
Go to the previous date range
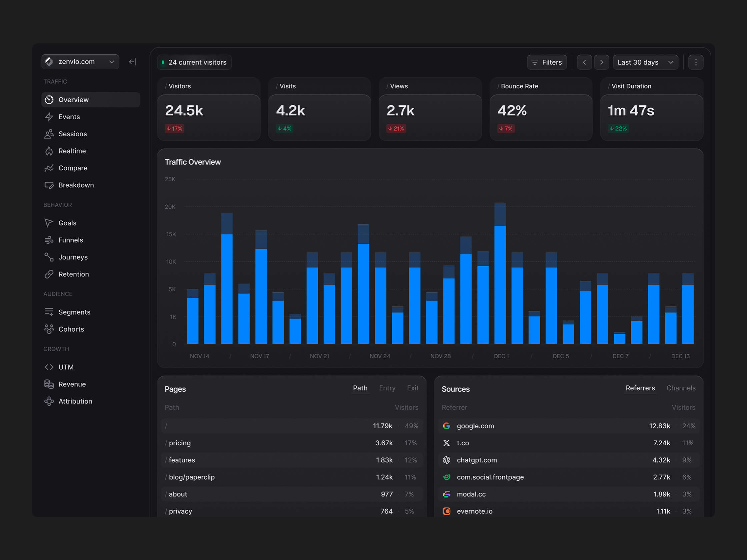pyautogui.click(x=584, y=62)
